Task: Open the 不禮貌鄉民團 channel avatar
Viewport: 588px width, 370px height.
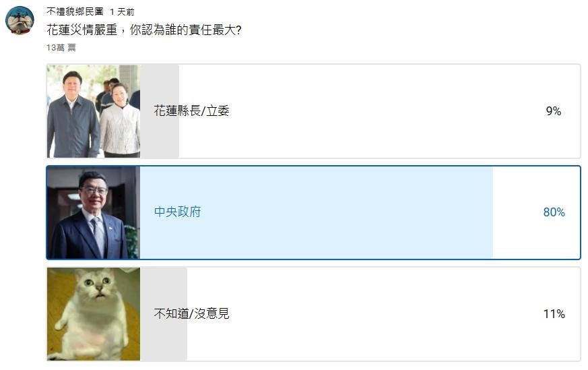Action: pos(20,20)
